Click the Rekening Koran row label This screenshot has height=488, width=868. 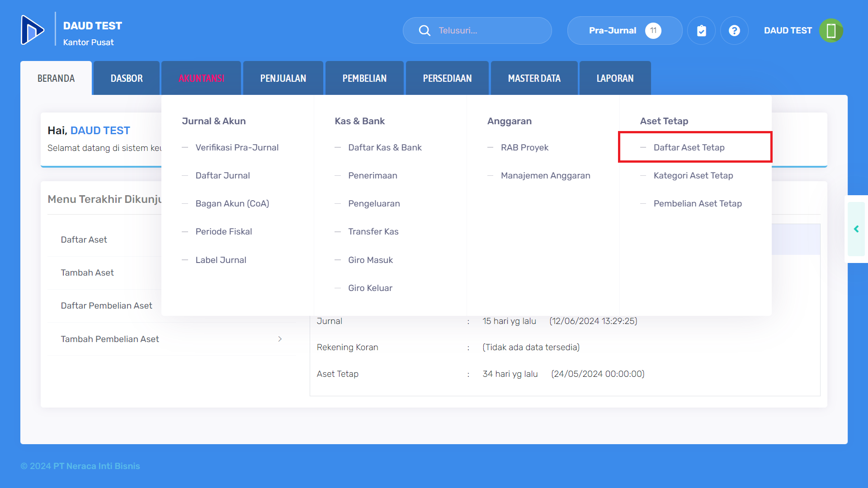(347, 347)
